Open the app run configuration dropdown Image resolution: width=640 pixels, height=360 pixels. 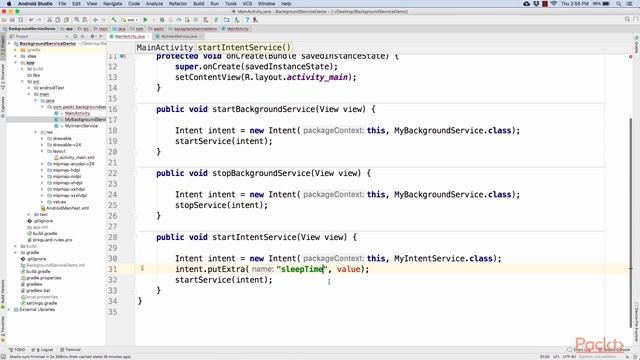click(x=130, y=20)
